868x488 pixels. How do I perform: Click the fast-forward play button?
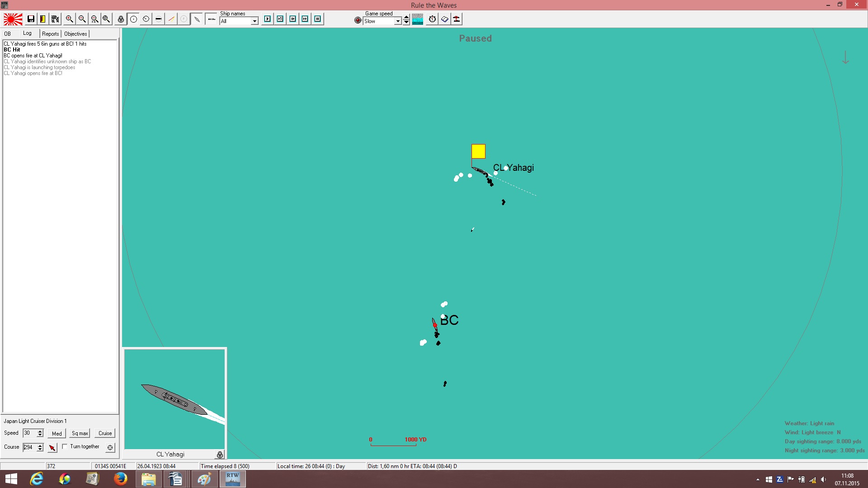[x=305, y=19]
